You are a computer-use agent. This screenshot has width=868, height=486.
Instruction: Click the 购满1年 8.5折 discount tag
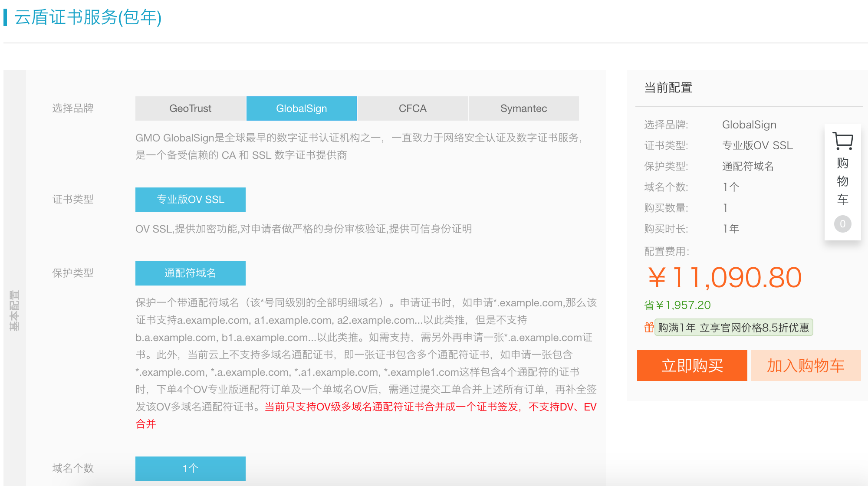click(733, 328)
